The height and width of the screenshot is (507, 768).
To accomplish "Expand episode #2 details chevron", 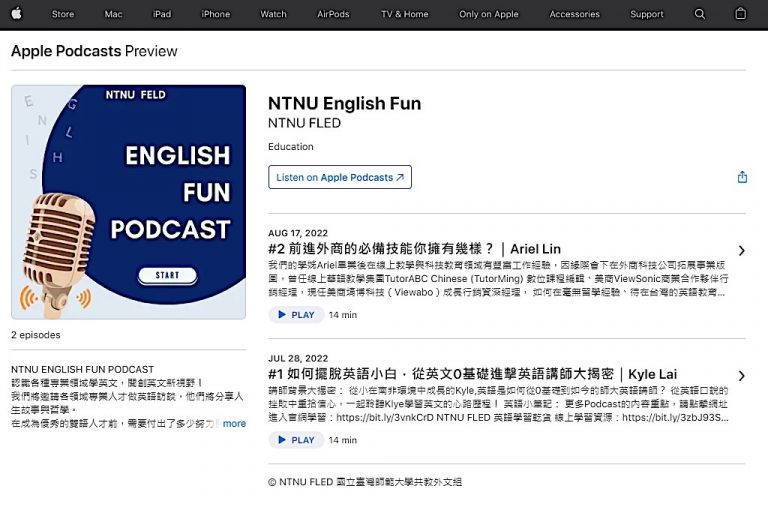I will pos(742,251).
